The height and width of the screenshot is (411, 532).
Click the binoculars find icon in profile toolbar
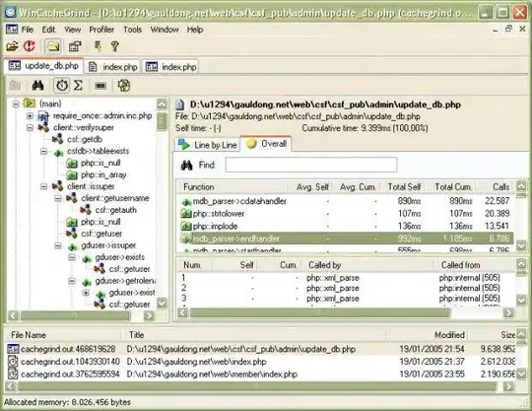pyautogui.click(x=37, y=85)
